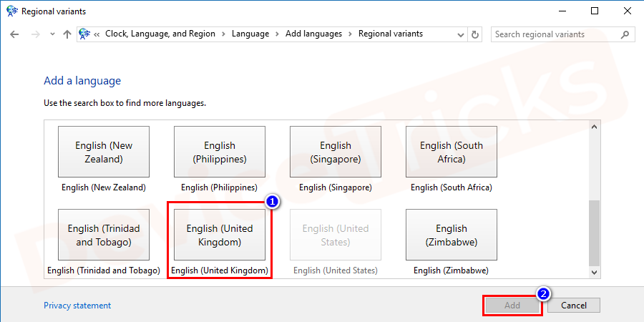Click the magnifier search icon
Screen dimensions: 644x322
(x=625, y=34)
